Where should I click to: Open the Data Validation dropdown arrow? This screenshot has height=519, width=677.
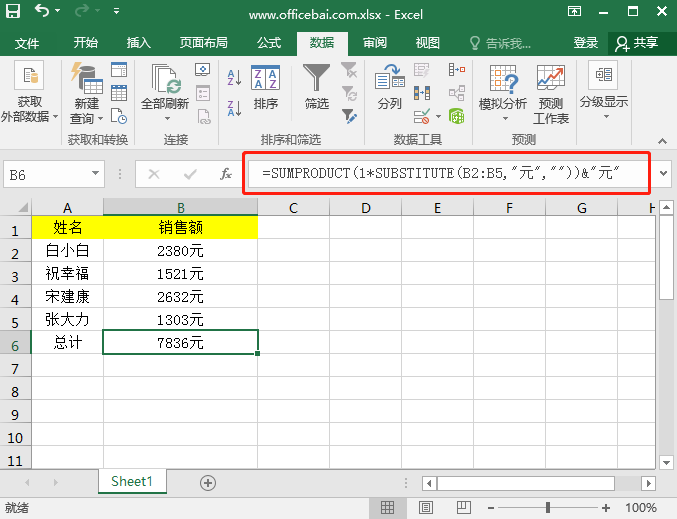tap(438, 116)
